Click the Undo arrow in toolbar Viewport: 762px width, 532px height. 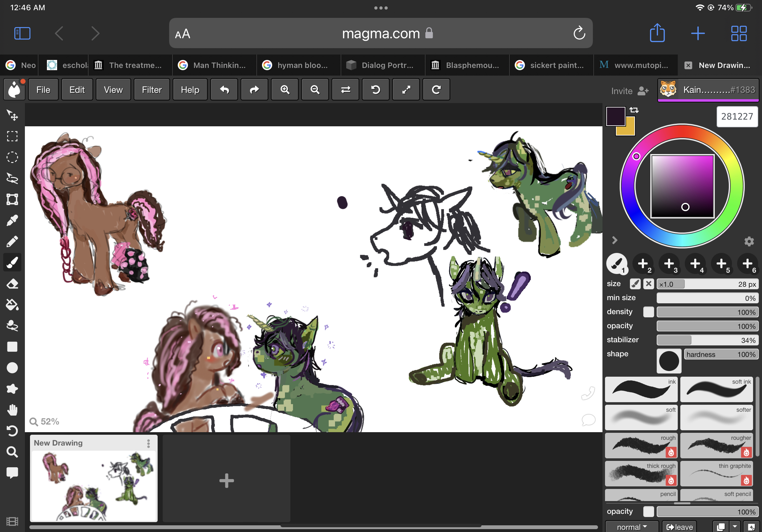(224, 90)
